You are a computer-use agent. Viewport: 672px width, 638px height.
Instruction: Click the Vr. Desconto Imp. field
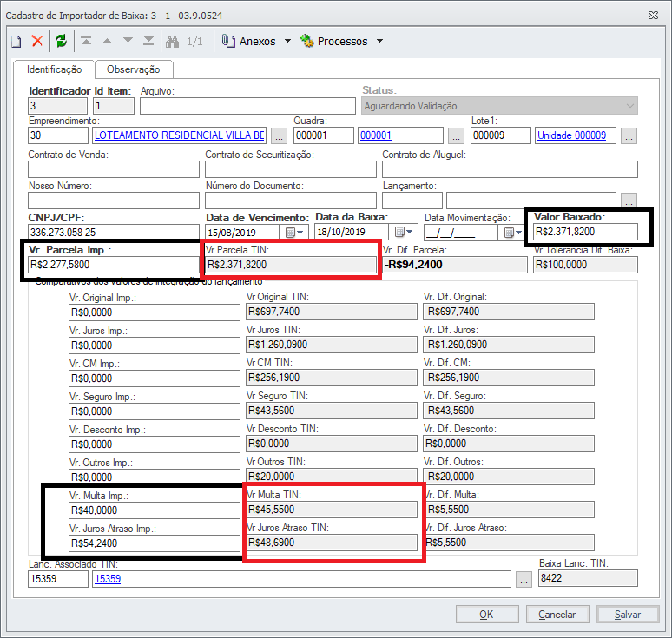click(155, 444)
